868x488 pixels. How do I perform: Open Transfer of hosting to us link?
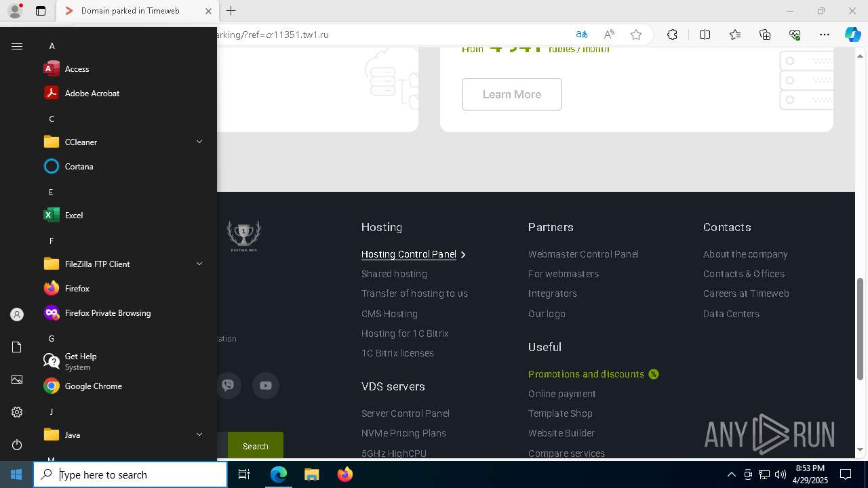point(414,293)
